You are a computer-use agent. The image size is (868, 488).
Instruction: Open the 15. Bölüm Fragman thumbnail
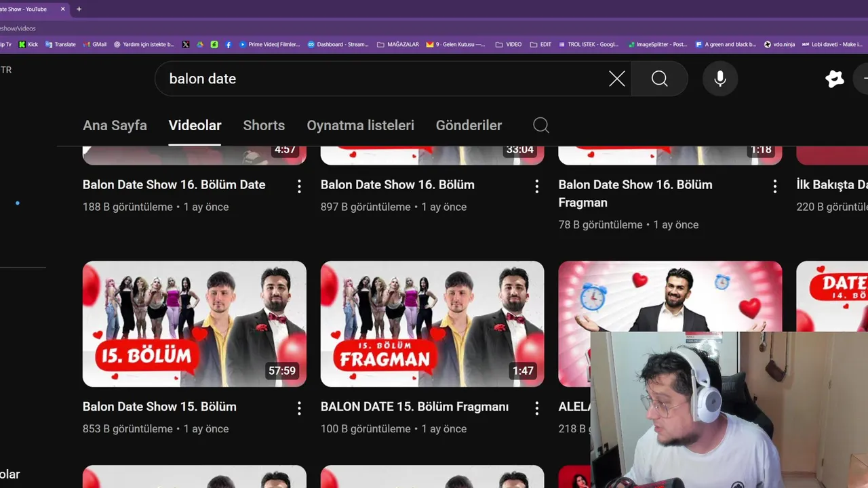pos(432,324)
